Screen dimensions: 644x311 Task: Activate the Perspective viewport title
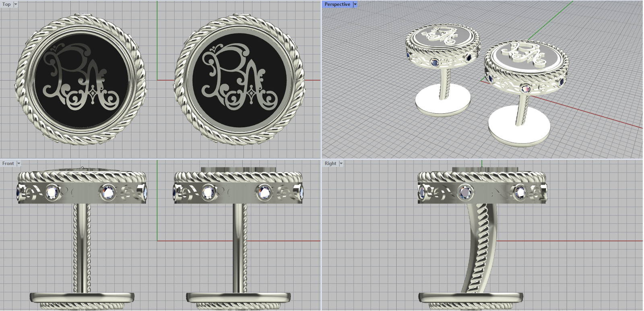(x=337, y=4)
